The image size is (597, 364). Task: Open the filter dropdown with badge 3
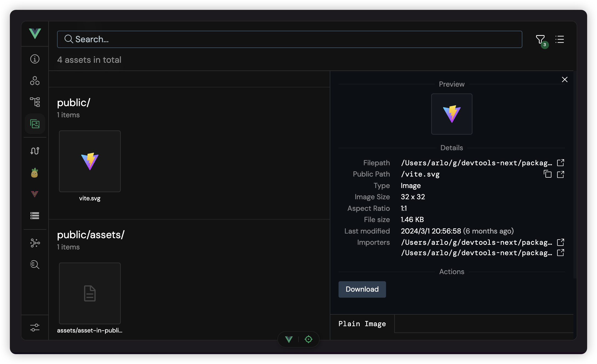[540, 40]
